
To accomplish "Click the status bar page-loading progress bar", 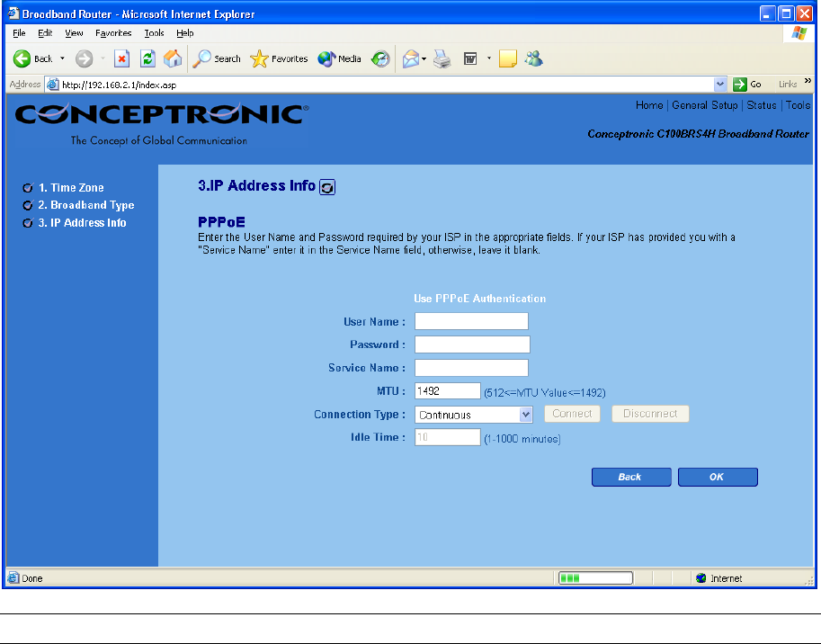I will (595, 578).
